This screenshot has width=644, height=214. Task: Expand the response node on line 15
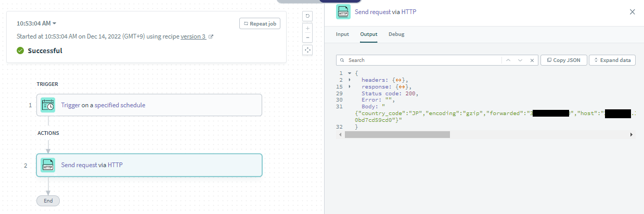[350, 87]
